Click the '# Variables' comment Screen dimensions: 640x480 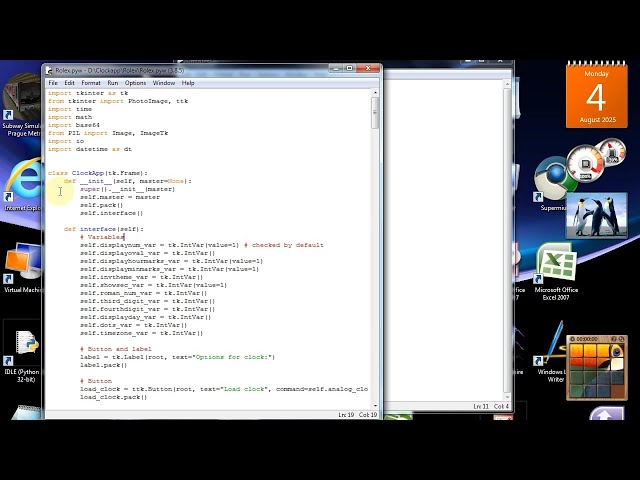(102, 237)
